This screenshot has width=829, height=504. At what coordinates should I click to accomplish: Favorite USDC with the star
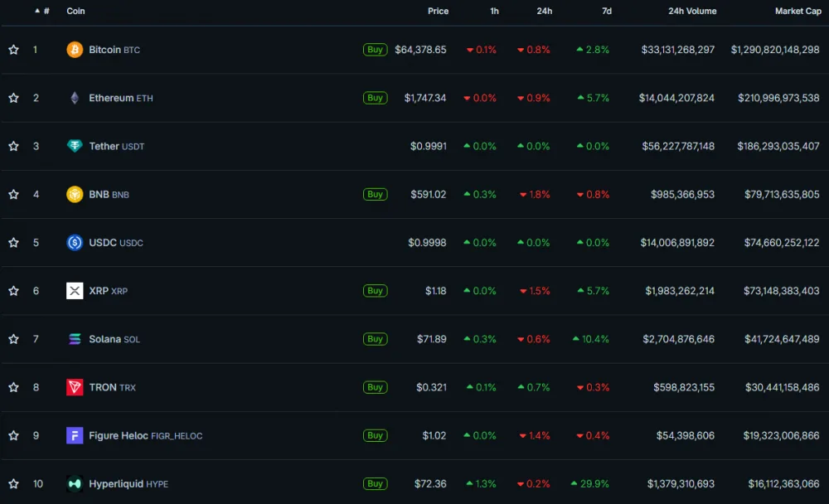point(14,242)
